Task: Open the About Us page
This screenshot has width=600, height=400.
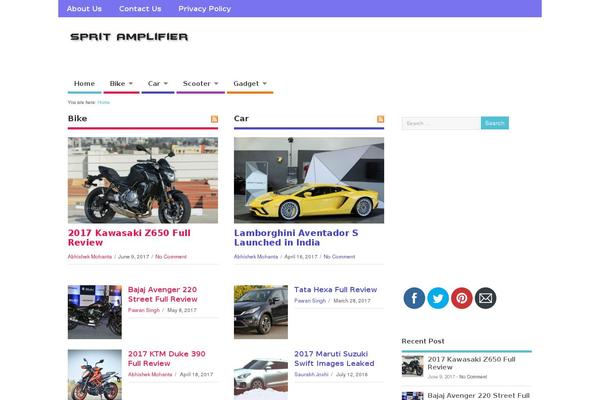Action: coord(84,8)
